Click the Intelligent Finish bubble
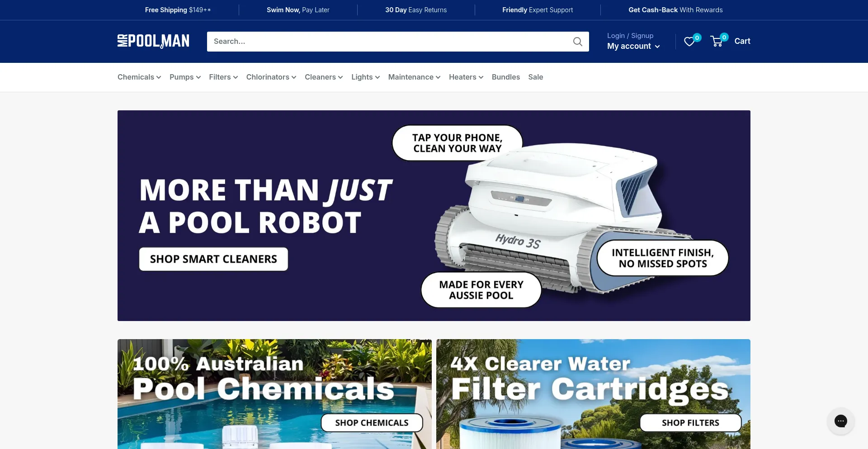The width and height of the screenshot is (868, 449). [663, 258]
